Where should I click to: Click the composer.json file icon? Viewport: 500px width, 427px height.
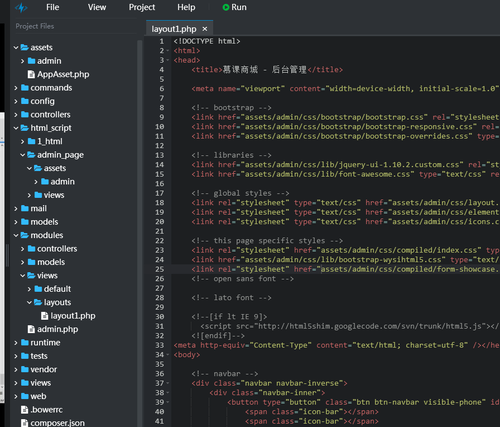point(25,423)
